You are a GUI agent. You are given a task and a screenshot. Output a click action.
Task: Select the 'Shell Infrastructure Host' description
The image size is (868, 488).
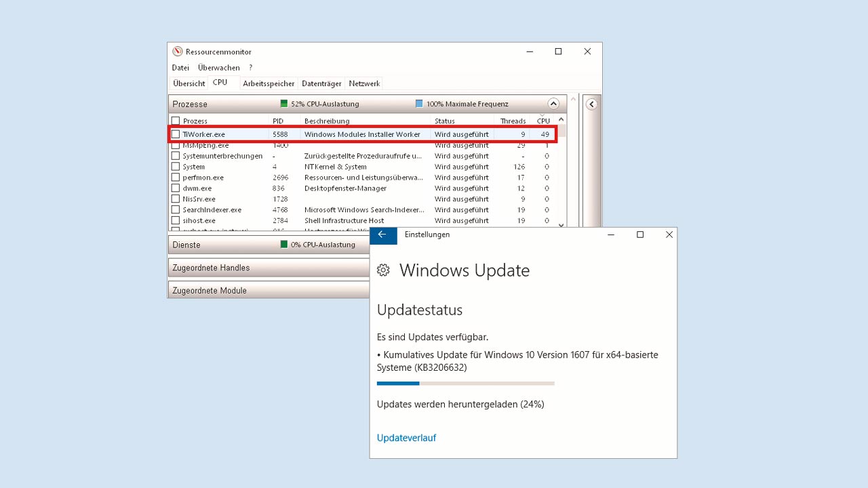pos(344,221)
